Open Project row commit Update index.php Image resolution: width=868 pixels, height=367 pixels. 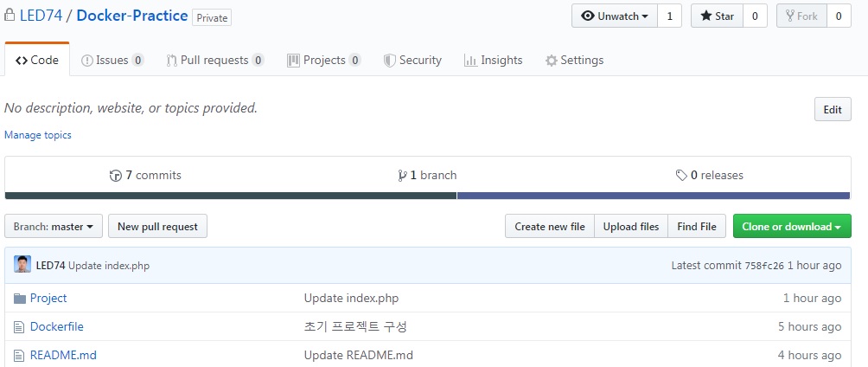(352, 299)
